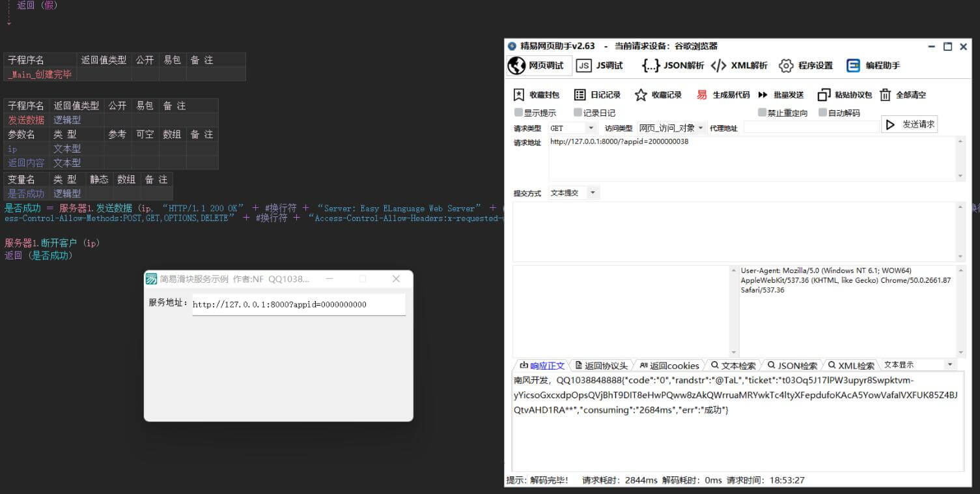The width and height of the screenshot is (980, 494).
Task: Open the XML解析 tab
Action: (739, 65)
